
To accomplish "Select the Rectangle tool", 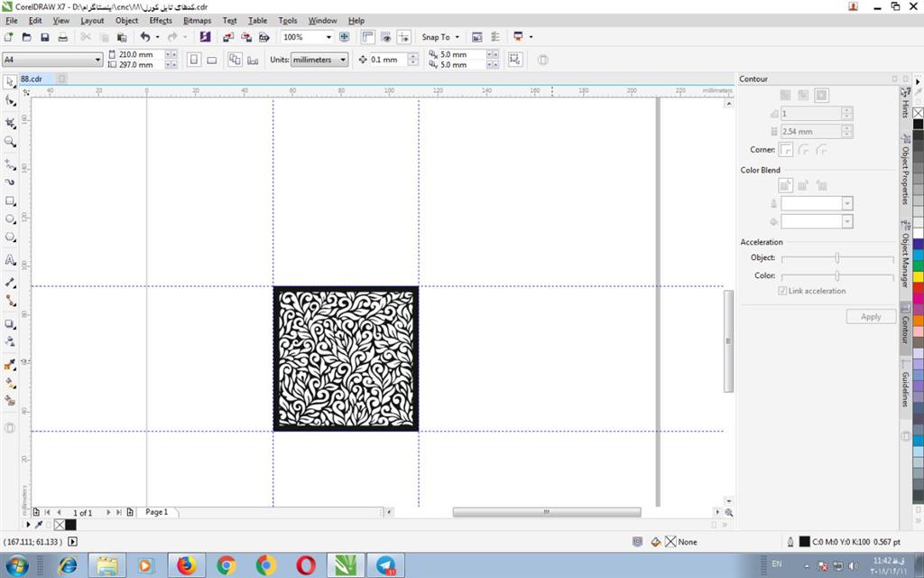I will [x=10, y=200].
